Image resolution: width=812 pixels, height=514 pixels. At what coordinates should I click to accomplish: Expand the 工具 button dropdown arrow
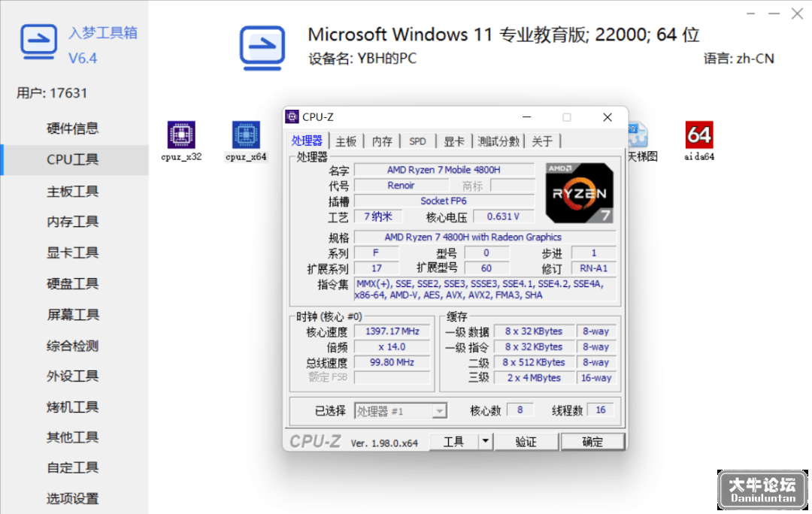click(x=485, y=442)
